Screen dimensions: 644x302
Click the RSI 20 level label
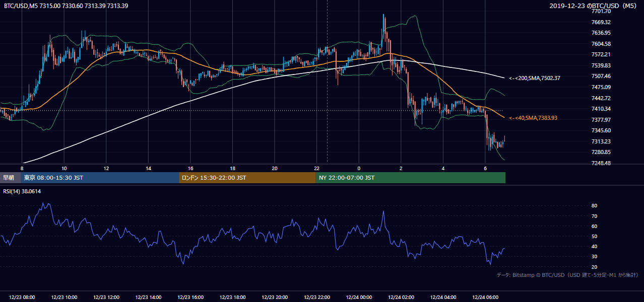click(x=594, y=267)
